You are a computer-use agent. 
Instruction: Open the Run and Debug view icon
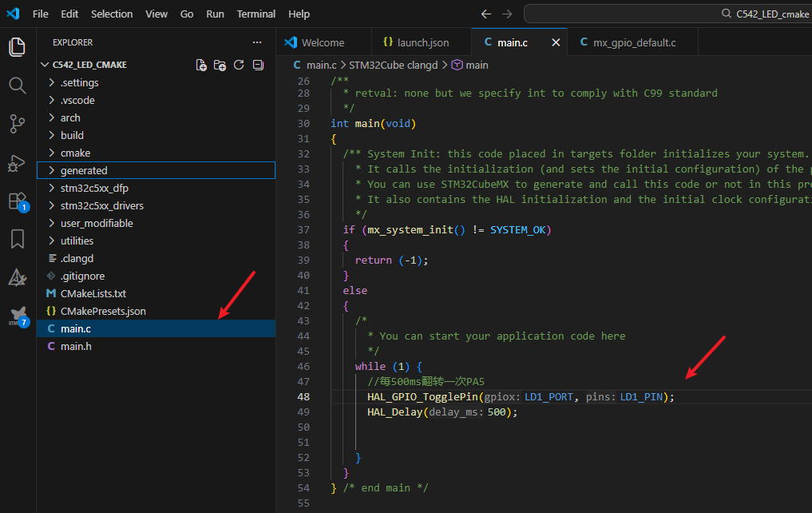pos(17,163)
